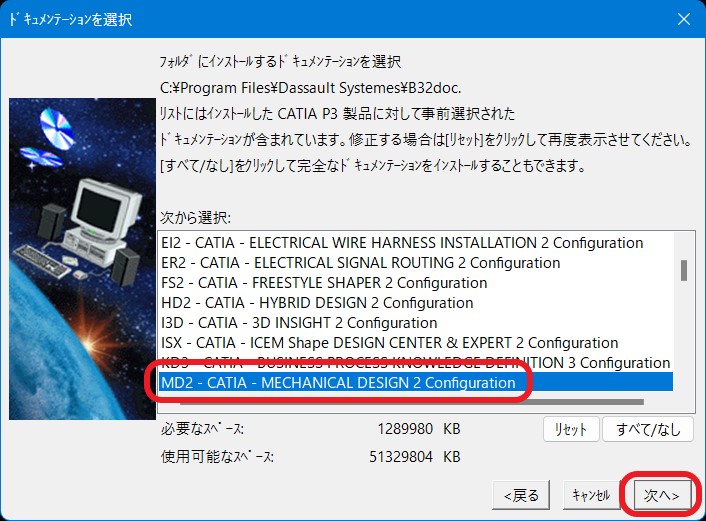Click the horizontal scrollbar below the list
Screen dimensions: 706x521
point(412,402)
